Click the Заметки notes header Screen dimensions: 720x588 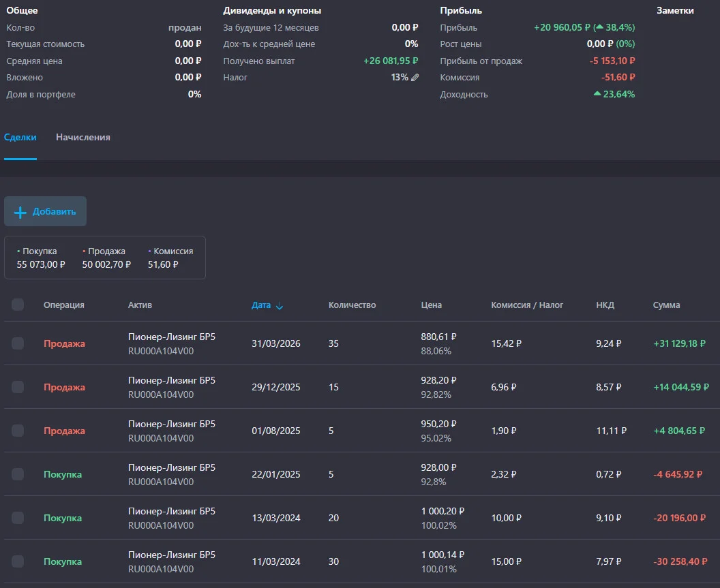(x=675, y=10)
